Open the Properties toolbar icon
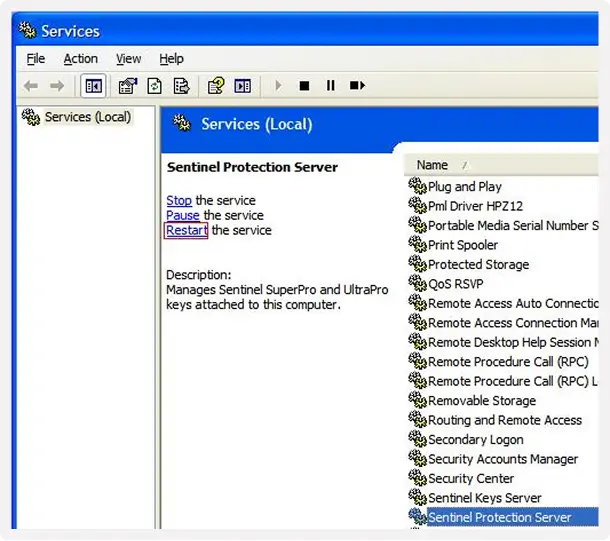The width and height of the screenshot is (610, 541). pos(128,86)
